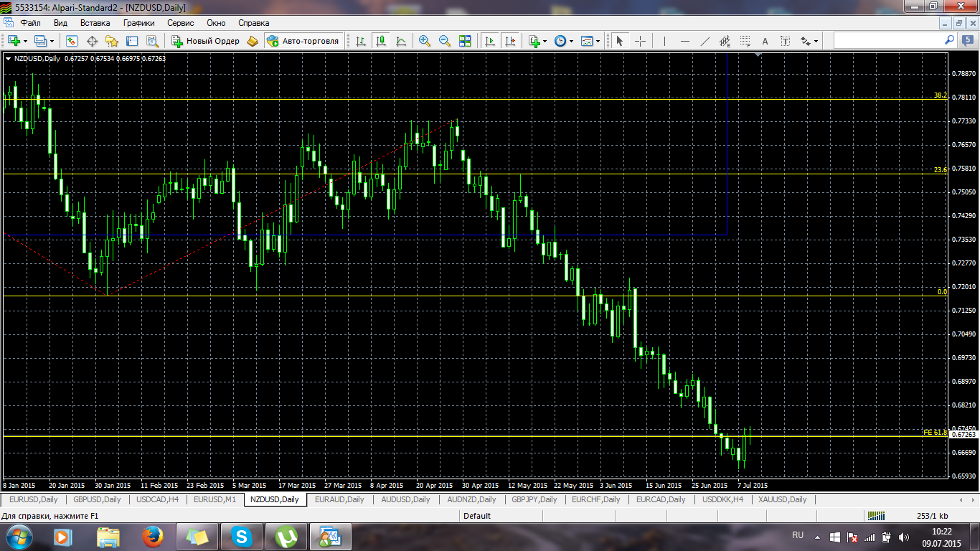Viewport: 980px width, 551px height.
Task: Open the Вид menu
Action: coord(60,23)
